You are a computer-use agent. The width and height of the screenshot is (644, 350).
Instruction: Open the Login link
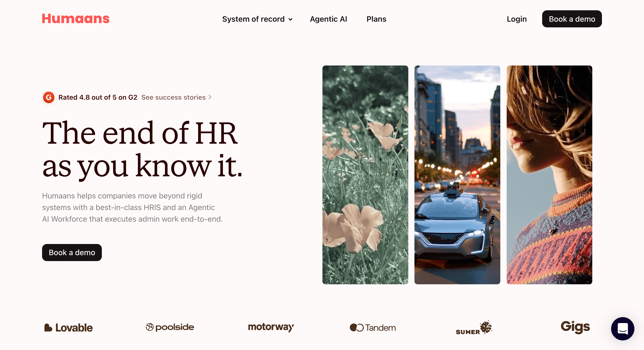517,19
